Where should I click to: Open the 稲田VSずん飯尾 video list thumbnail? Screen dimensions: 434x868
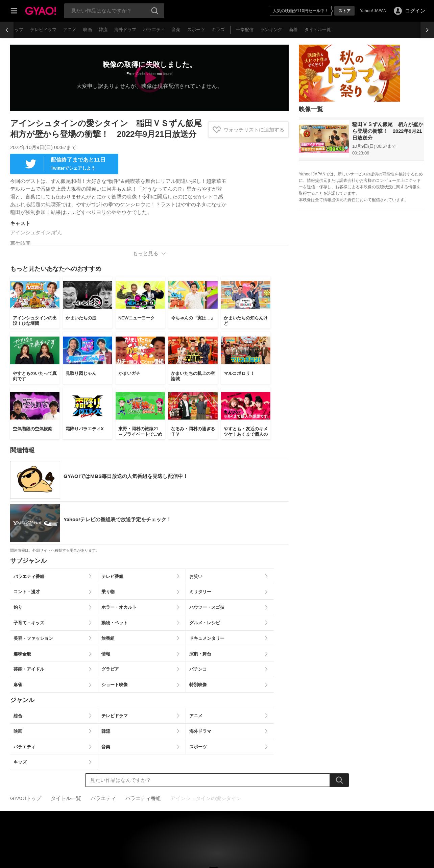point(324,139)
